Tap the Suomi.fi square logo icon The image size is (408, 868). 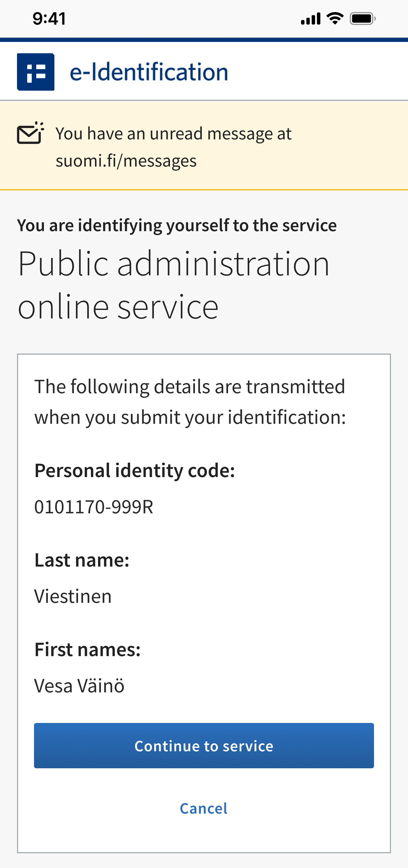coord(36,72)
